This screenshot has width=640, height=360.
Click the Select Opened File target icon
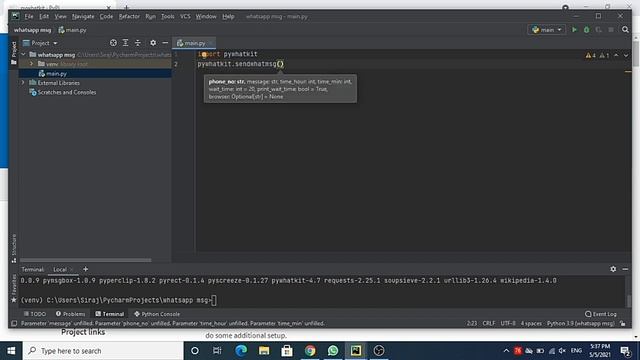coord(113,43)
